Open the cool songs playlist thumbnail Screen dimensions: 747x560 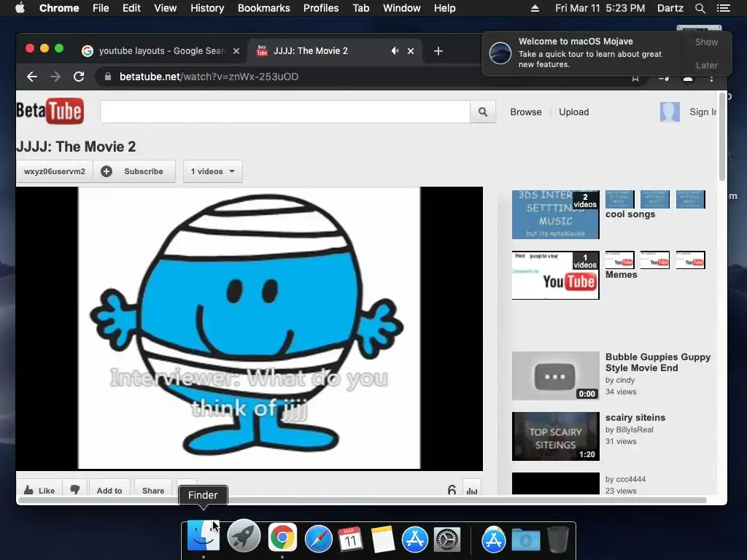pos(555,215)
